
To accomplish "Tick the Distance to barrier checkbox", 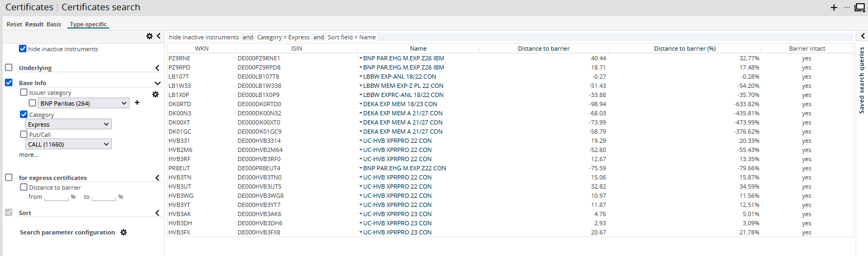I will pyautogui.click(x=24, y=187).
